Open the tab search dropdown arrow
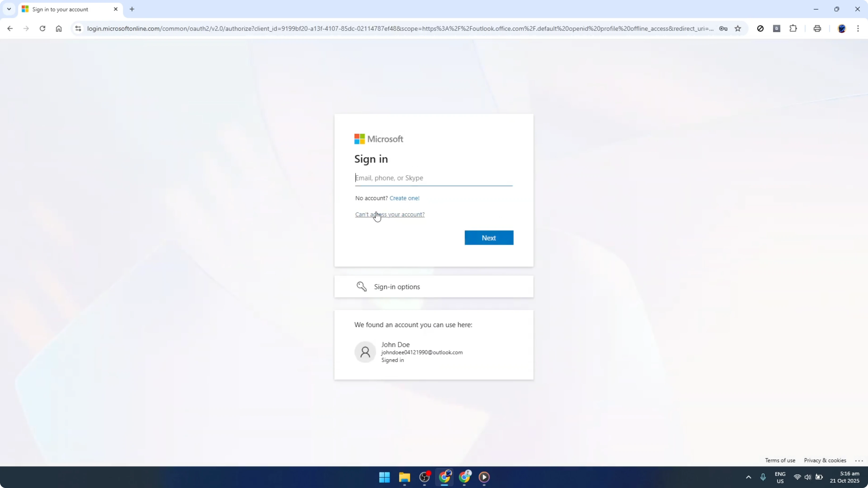 tap(9, 9)
